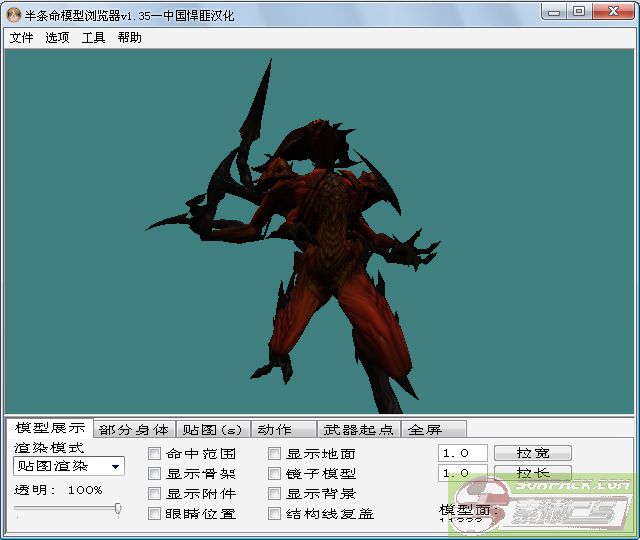Image resolution: width=640 pixels, height=540 pixels.
Task: Open the 工具 menu
Action: click(x=93, y=38)
